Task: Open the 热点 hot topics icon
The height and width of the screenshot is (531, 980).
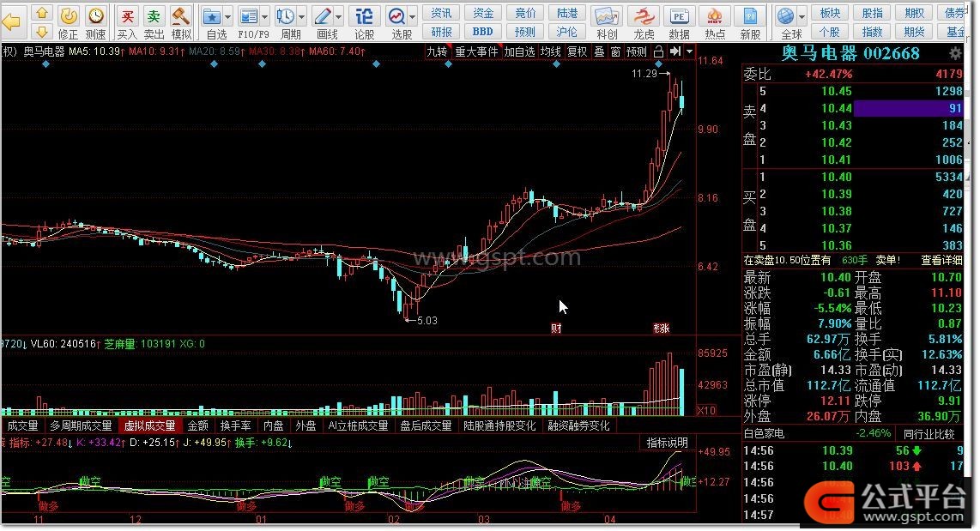Action: (715, 21)
